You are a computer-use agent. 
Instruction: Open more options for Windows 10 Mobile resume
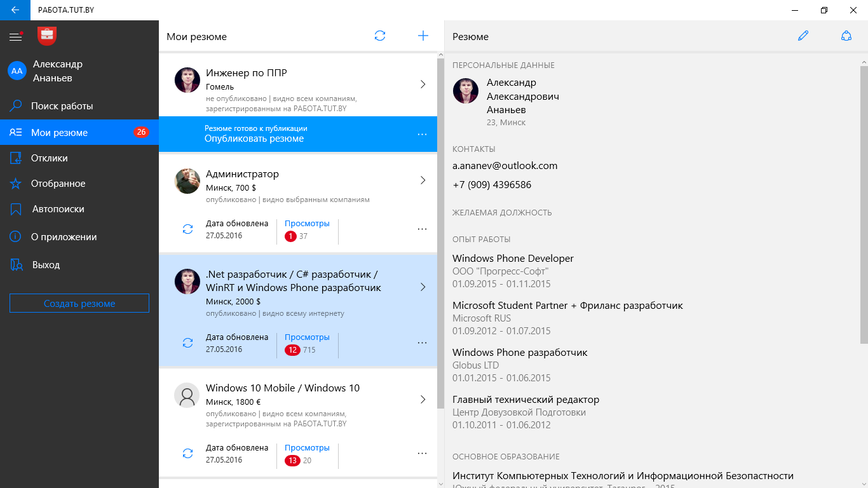tap(422, 454)
